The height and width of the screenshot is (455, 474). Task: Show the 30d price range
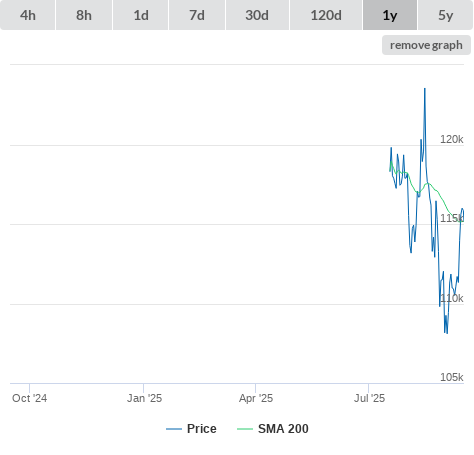pos(257,15)
